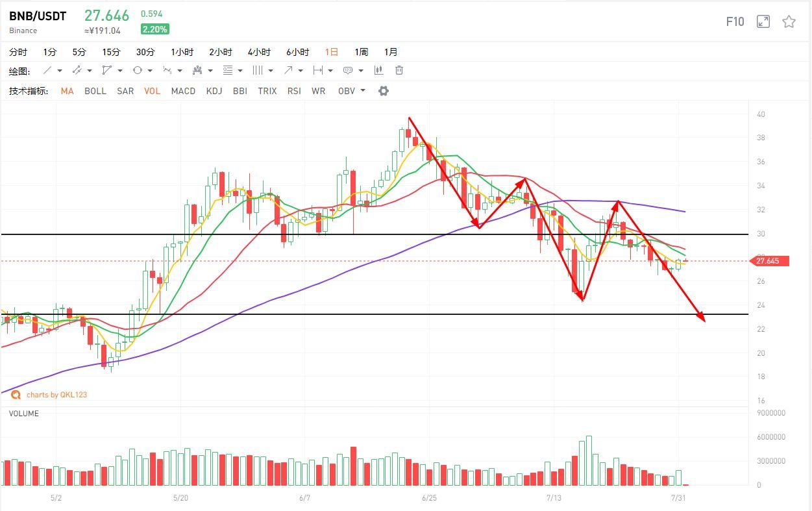Click the 27.646 header price
The height and width of the screenshot is (511, 812).
pyautogui.click(x=107, y=16)
